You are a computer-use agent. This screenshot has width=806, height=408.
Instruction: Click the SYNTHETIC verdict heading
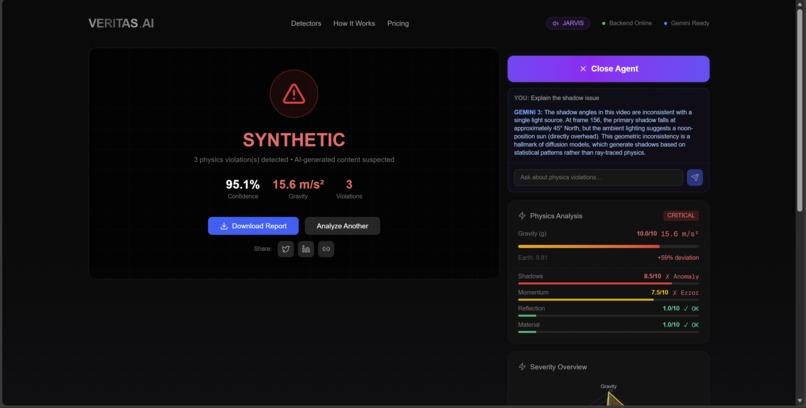click(294, 140)
